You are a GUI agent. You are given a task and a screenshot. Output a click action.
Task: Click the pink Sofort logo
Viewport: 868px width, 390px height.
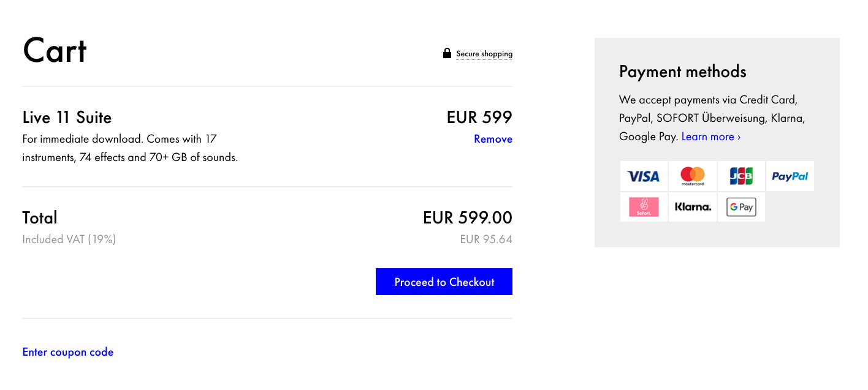(644, 207)
